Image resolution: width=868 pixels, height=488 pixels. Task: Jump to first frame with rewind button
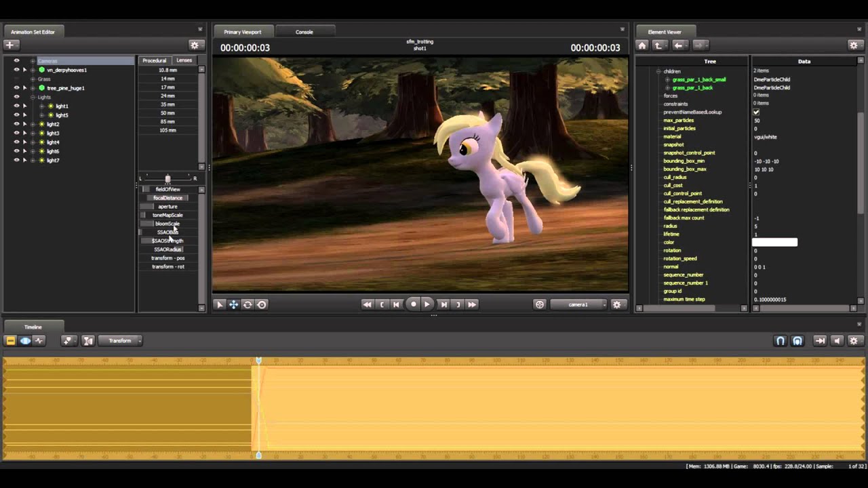pyautogui.click(x=367, y=304)
